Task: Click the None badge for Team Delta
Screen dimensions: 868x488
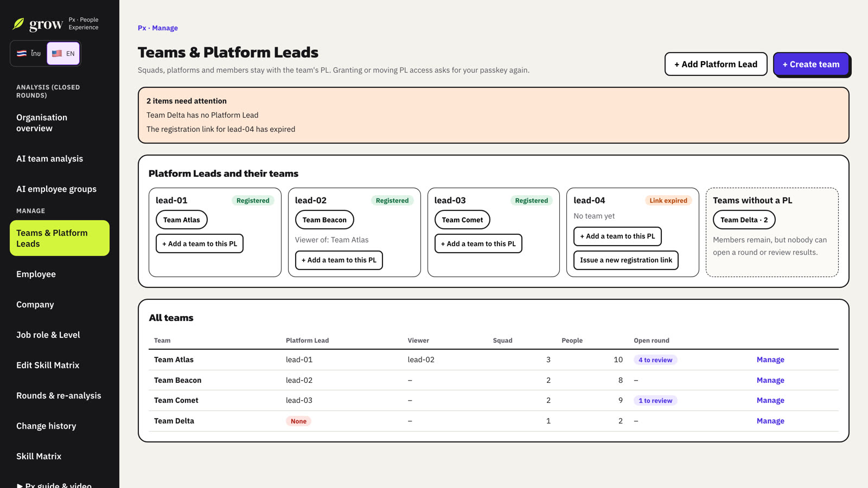Action: [298, 421]
